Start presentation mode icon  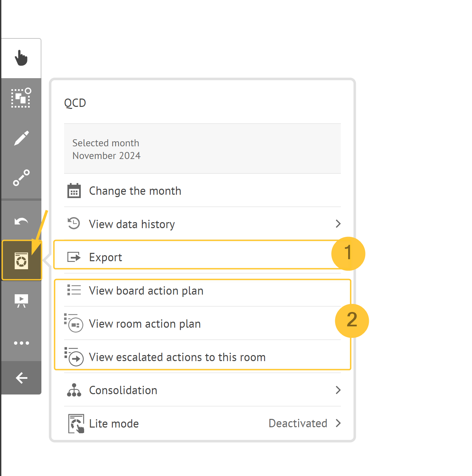[x=21, y=301]
